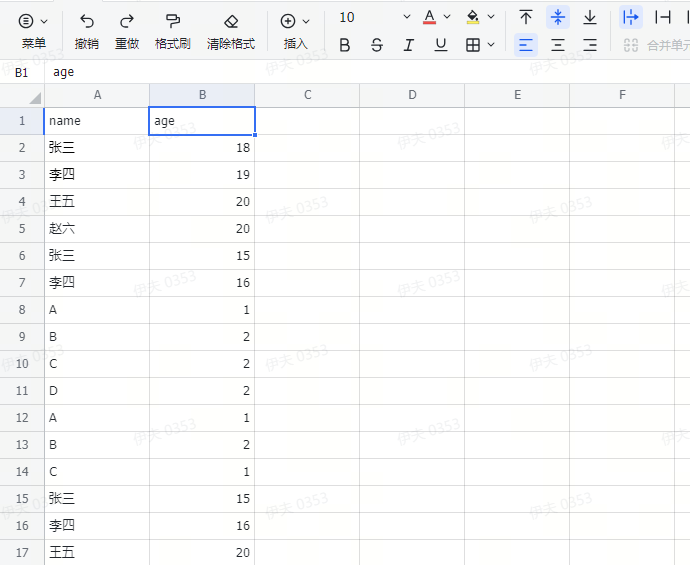Click cell A in row 8
690x565 pixels.
pos(97,310)
